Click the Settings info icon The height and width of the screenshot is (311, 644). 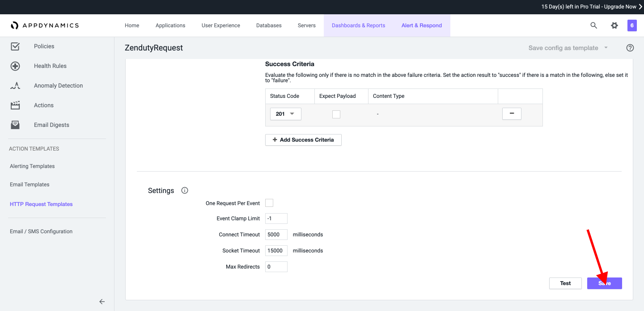[185, 190]
